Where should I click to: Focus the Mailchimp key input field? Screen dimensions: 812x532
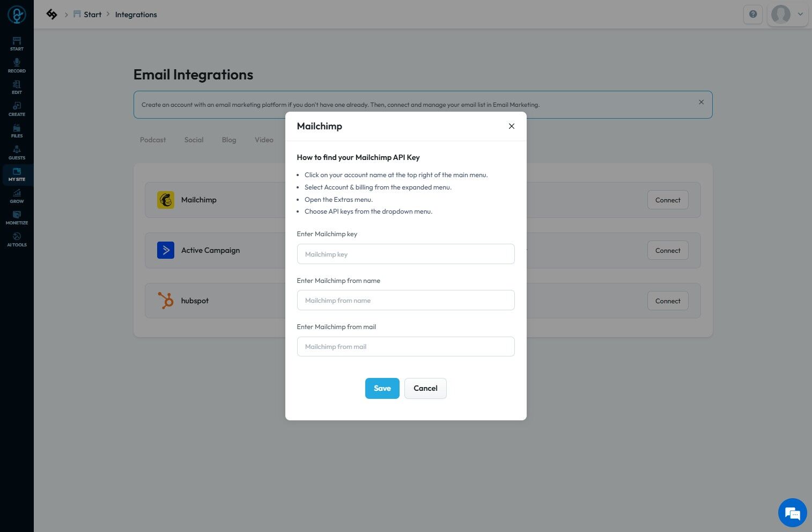point(405,254)
